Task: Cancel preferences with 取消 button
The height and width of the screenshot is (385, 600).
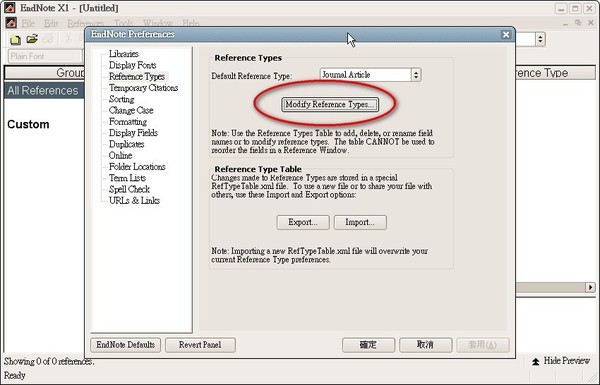Action: 426,345
